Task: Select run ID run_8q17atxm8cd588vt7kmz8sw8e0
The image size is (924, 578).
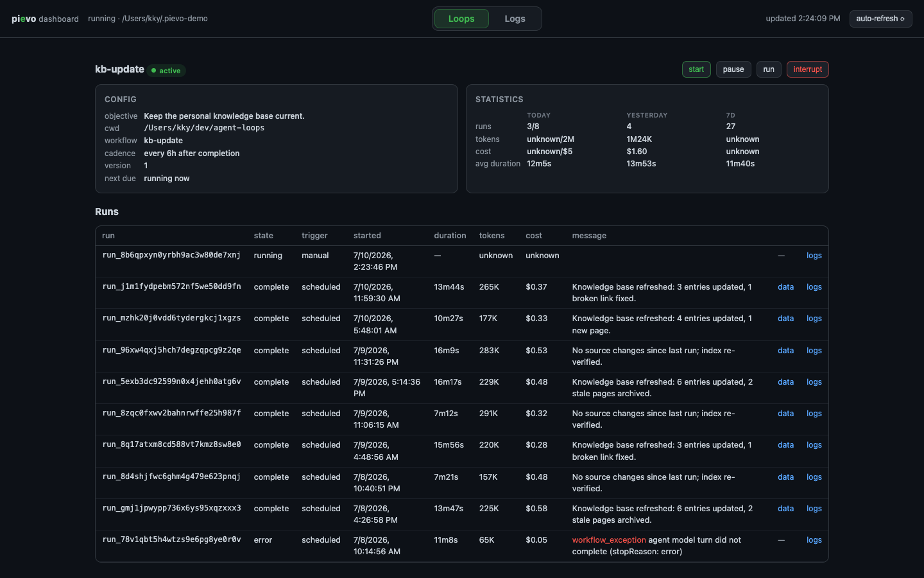Action: pyautogui.click(x=171, y=444)
